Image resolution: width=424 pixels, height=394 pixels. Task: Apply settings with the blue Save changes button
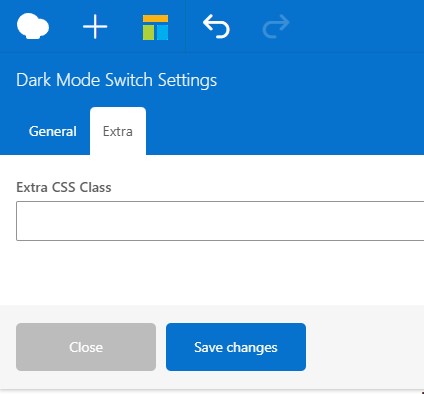coord(236,347)
